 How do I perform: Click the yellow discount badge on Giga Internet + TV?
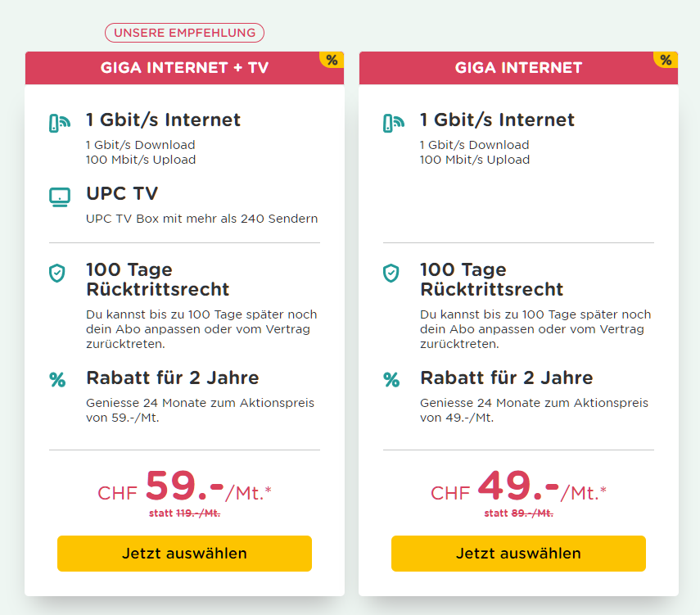pyautogui.click(x=332, y=59)
